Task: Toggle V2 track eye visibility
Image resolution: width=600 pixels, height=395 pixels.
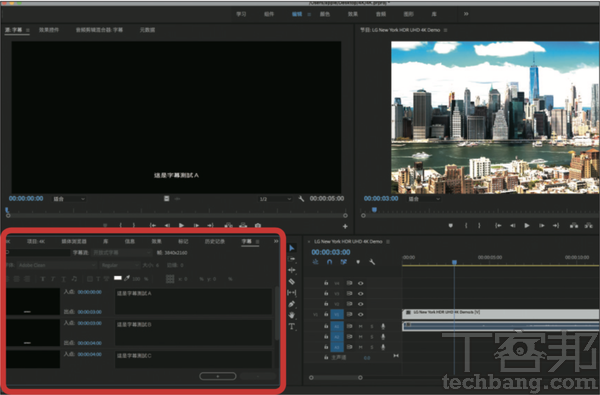Action: coord(360,304)
